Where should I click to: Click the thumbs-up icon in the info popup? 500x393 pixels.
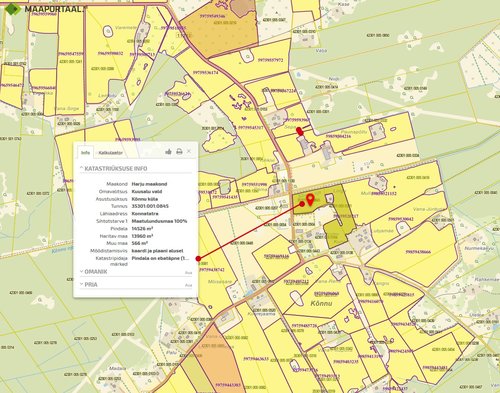168,152
